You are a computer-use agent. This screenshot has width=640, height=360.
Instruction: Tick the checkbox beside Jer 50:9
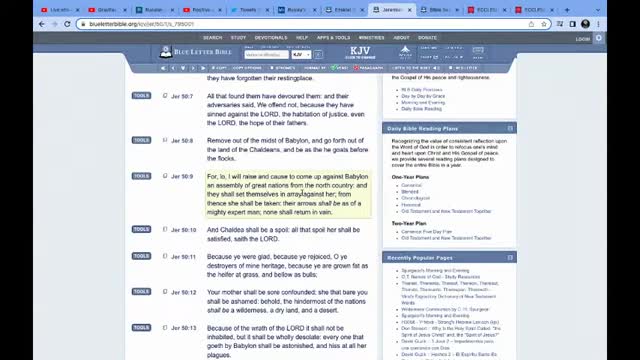click(x=165, y=176)
